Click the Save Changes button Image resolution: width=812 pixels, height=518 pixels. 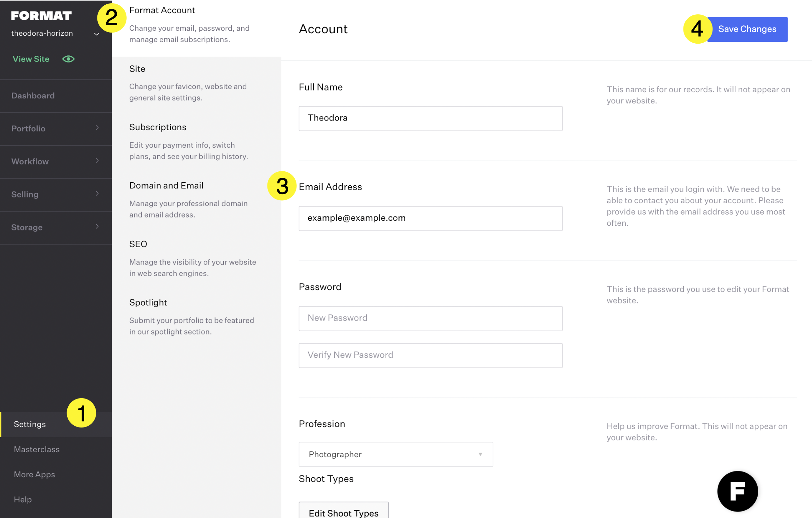pos(747,29)
